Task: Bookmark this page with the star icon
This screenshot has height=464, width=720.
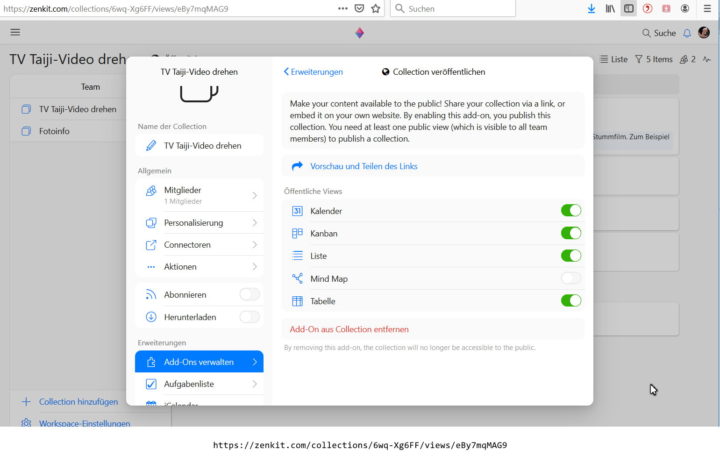Action: (x=376, y=9)
